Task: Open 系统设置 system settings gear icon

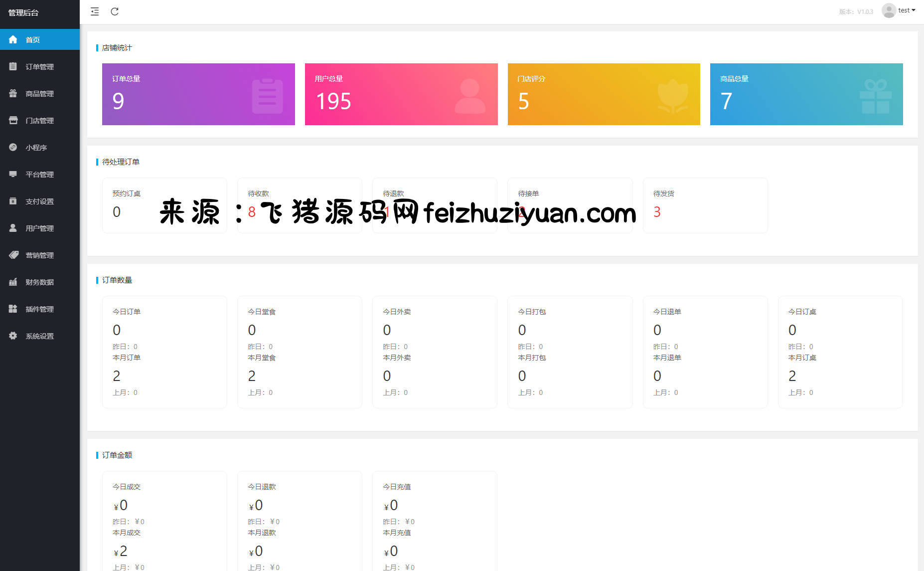Action: tap(13, 336)
